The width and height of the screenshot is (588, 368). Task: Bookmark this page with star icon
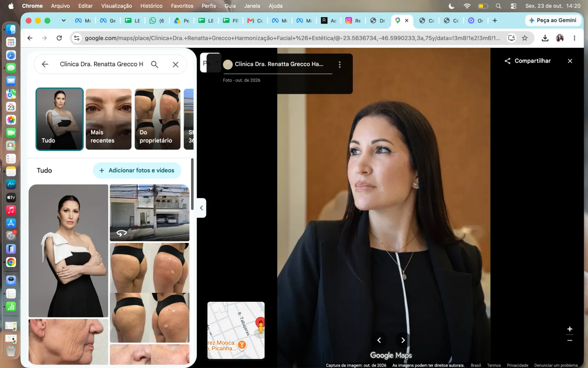[x=525, y=38]
